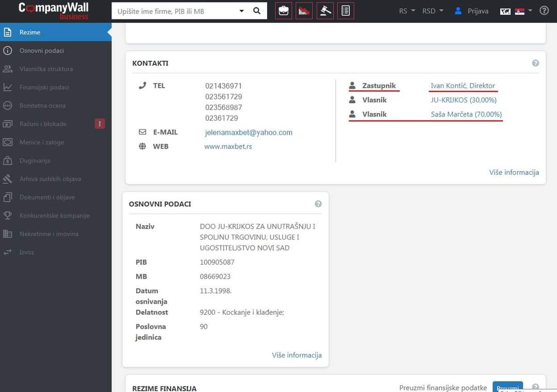Screen dimensions: 557x392
Task: Open www.maxbet.rs website link
Action: [x=228, y=146]
